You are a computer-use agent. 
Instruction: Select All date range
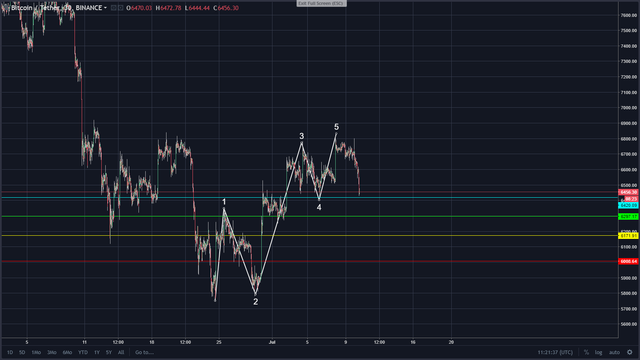tap(121, 352)
